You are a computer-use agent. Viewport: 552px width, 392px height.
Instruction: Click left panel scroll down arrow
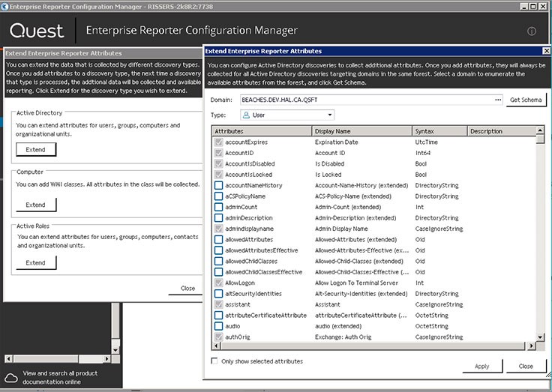tap(115, 350)
